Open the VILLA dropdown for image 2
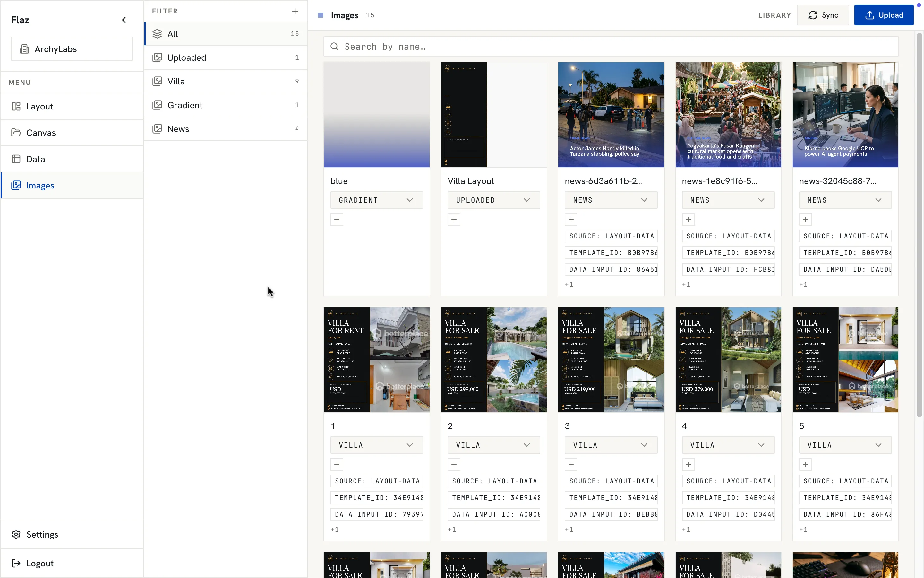 pos(494,445)
